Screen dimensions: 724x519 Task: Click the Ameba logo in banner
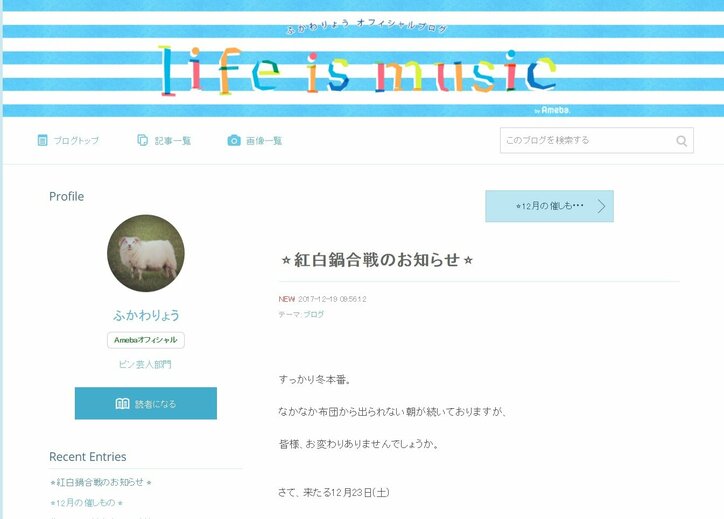click(x=552, y=110)
